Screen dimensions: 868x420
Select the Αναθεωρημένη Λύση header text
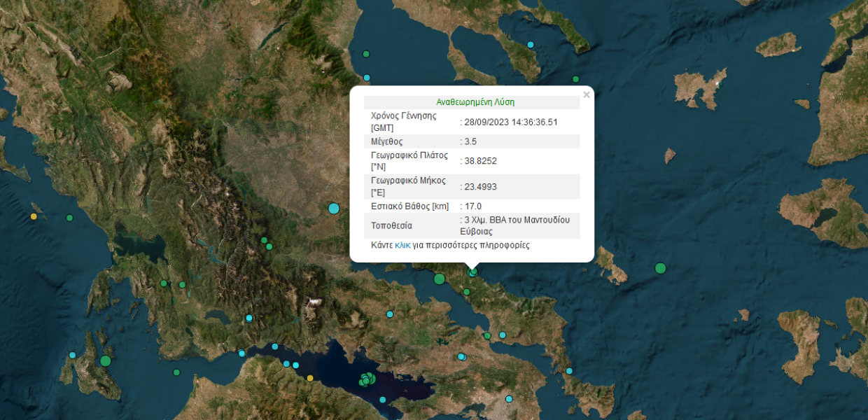pyautogui.click(x=475, y=102)
